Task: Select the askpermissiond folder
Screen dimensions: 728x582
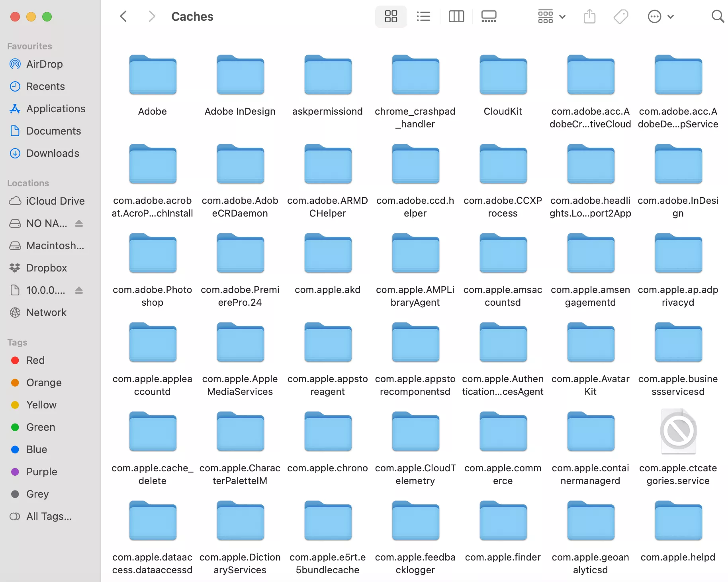Action: tap(328, 75)
